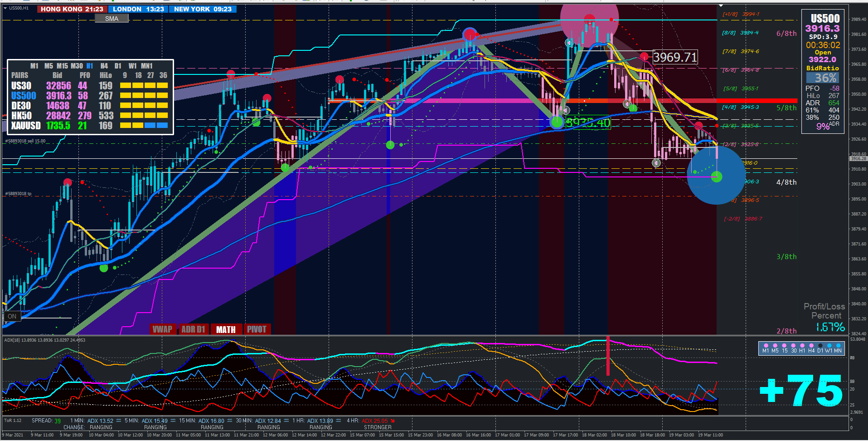Select US30 in the pairs dashboard
Viewport: 868px width, 441px height.
(x=21, y=86)
